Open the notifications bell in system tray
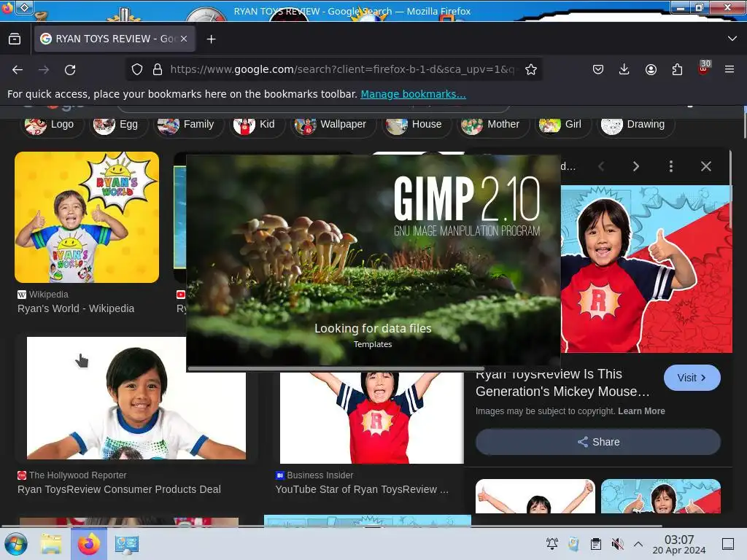Viewport: 747px width, 560px height. pyautogui.click(x=552, y=544)
